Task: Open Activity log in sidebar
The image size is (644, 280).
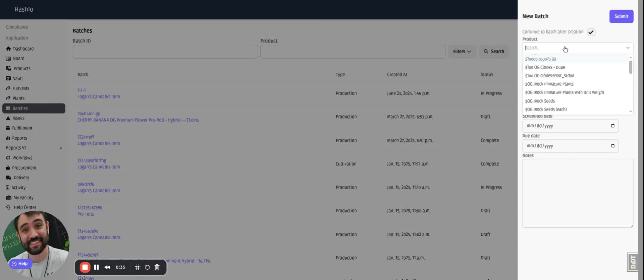Action: [x=15, y=188]
